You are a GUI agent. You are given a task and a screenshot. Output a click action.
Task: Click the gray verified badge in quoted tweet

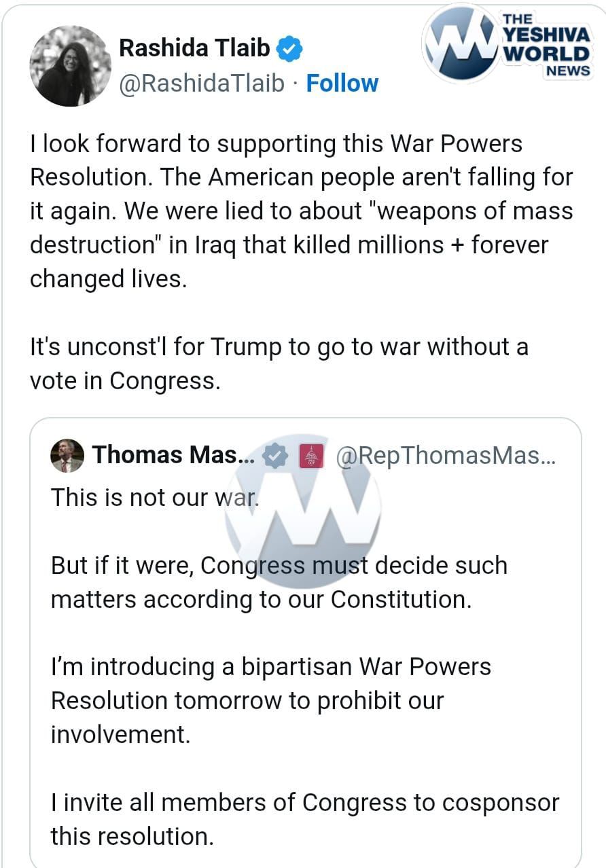click(275, 456)
